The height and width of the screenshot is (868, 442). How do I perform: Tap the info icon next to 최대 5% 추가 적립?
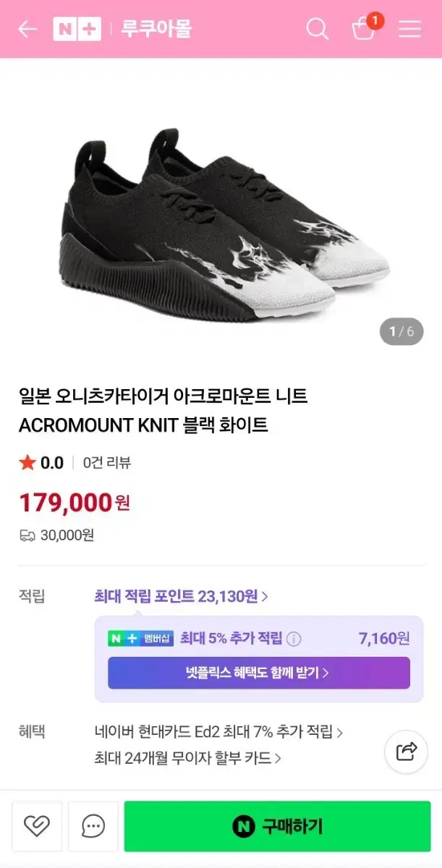point(294,638)
